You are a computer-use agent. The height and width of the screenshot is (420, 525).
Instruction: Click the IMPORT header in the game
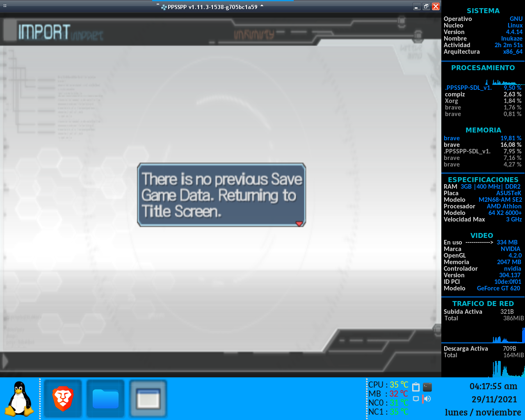[44, 32]
